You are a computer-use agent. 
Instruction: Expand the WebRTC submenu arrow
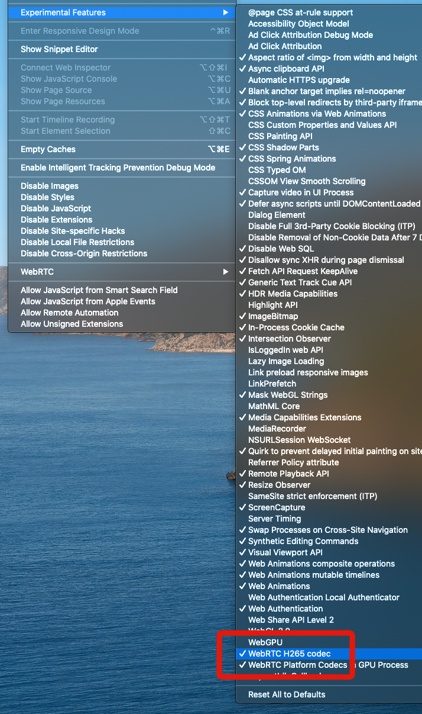[x=225, y=271]
